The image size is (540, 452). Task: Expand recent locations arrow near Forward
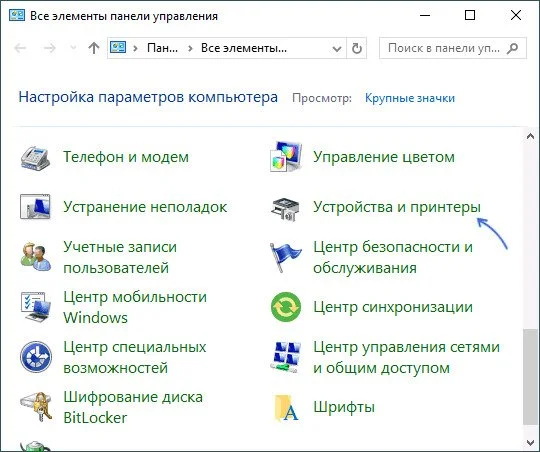click(x=73, y=48)
